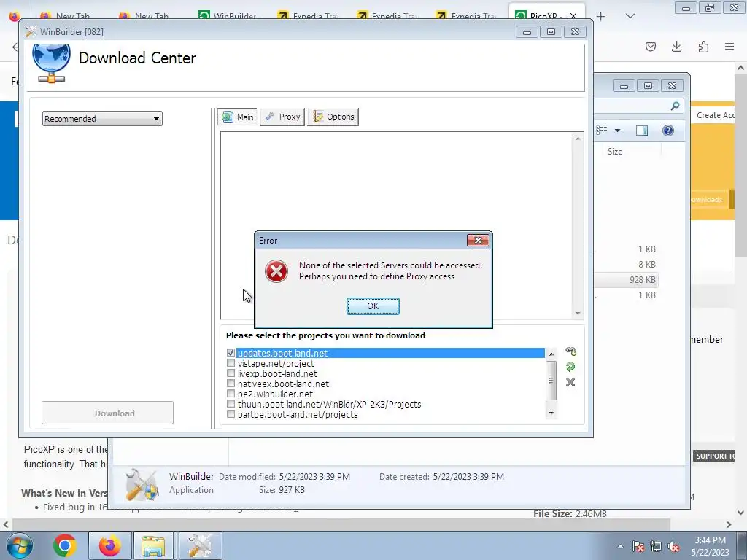Click OK in the Error dialog
The width and height of the screenshot is (747, 560).
click(373, 306)
